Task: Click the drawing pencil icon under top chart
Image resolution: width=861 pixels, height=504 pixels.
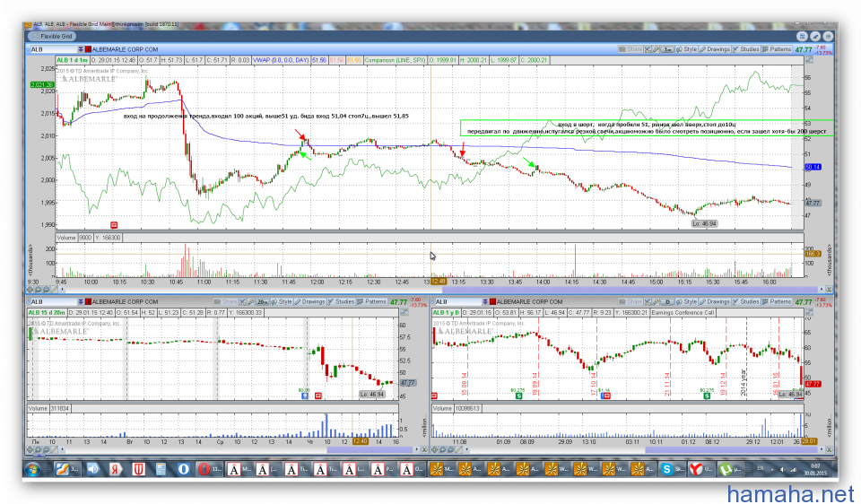Action: click(x=54, y=290)
